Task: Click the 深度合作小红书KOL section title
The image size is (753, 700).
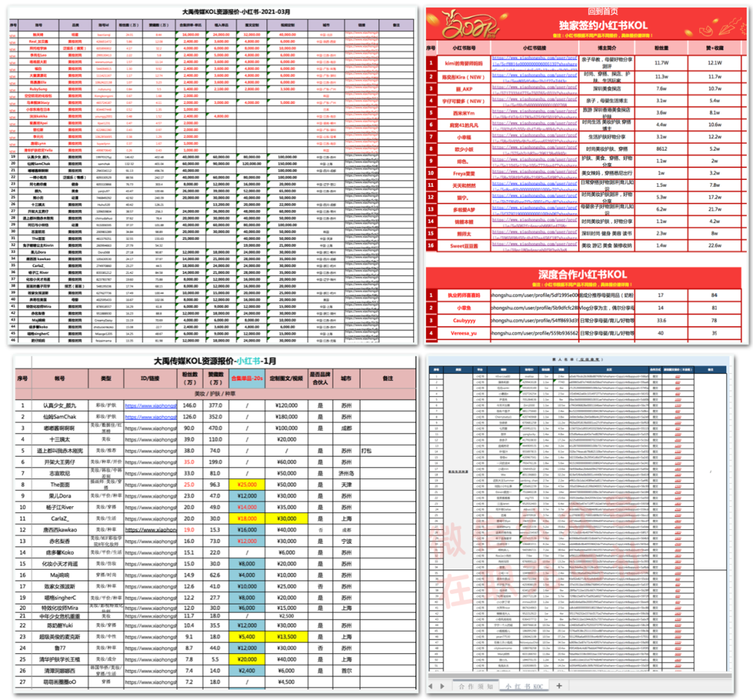Action: pos(582,275)
